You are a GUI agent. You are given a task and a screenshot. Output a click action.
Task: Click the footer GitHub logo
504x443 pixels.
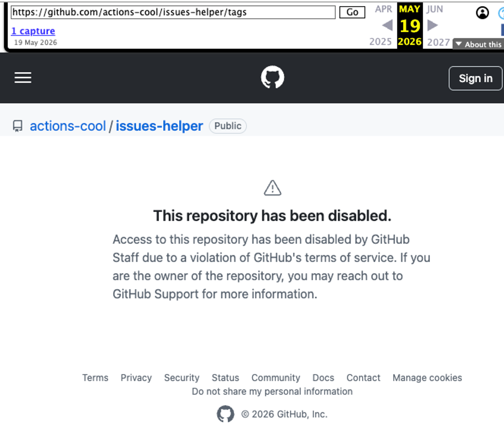225,414
